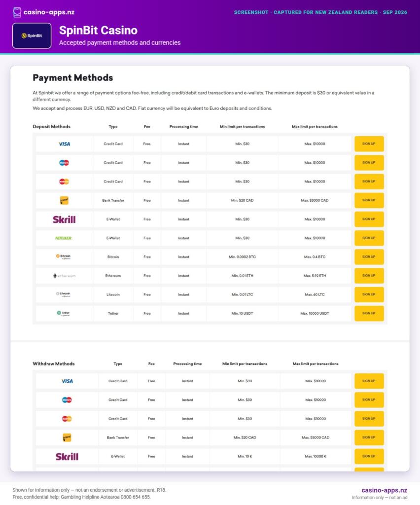This screenshot has width=420, height=505.
Task: Click the Mastercard logo in Withdraw Methods
Action: pyautogui.click(x=67, y=419)
